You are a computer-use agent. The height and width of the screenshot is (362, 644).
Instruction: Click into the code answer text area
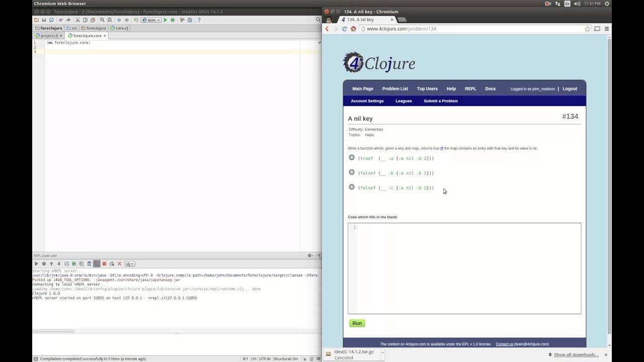pos(464,268)
